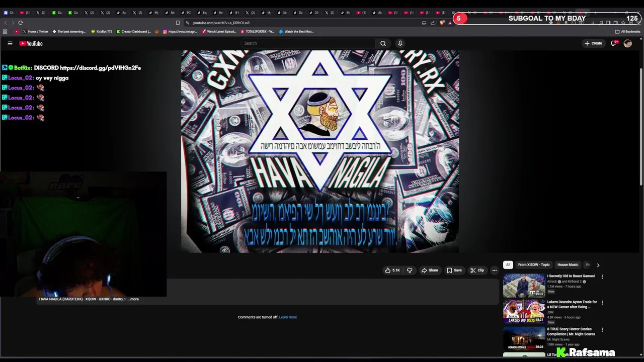Dislike the video with thumbs down
Viewport: 644px width, 362px height.
coord(410,270)
